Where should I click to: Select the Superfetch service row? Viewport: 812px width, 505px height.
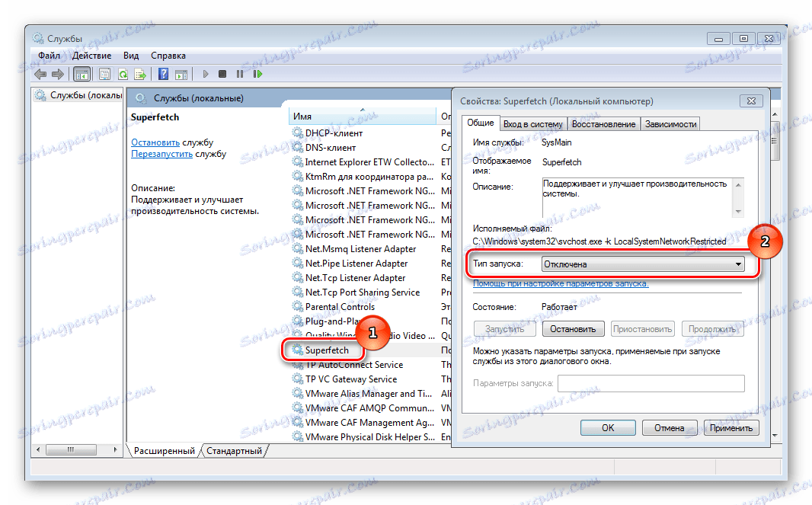click(327, 350)
